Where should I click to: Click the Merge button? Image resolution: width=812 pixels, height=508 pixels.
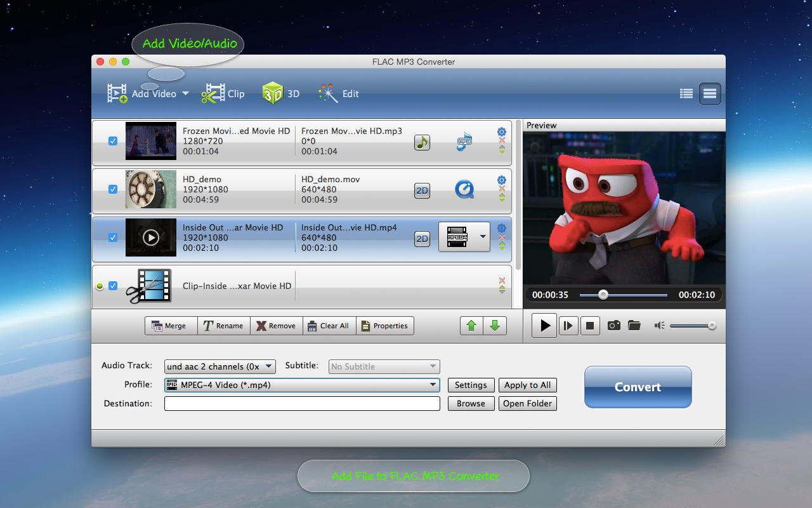tap(171, 326)
